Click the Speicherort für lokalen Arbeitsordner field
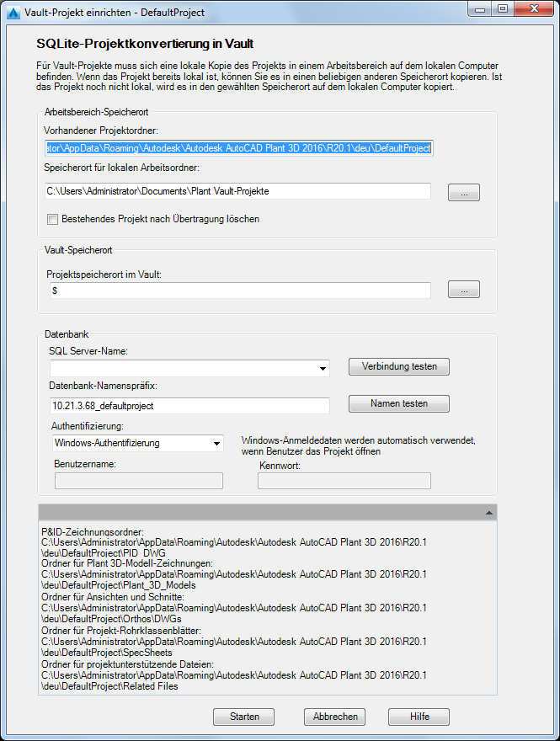The width and height of the screenshot is (560, 741). [237, 191]
